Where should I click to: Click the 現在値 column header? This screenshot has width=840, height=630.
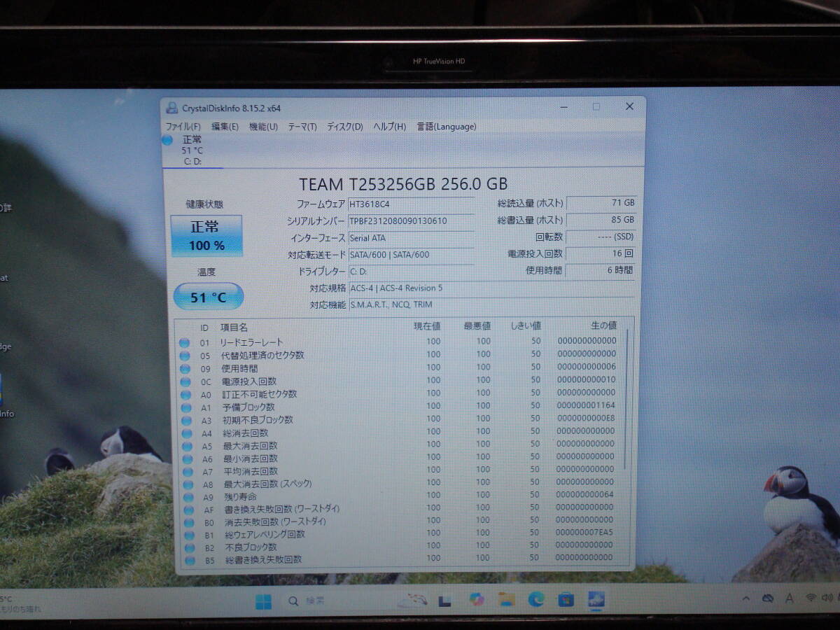point(427,326)
